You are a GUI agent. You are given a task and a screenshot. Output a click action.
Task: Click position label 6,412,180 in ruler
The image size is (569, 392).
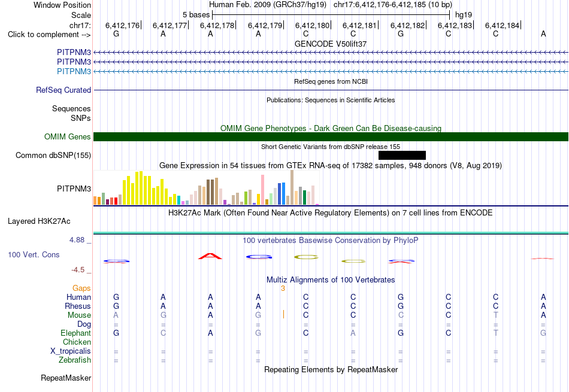point(313,25)
